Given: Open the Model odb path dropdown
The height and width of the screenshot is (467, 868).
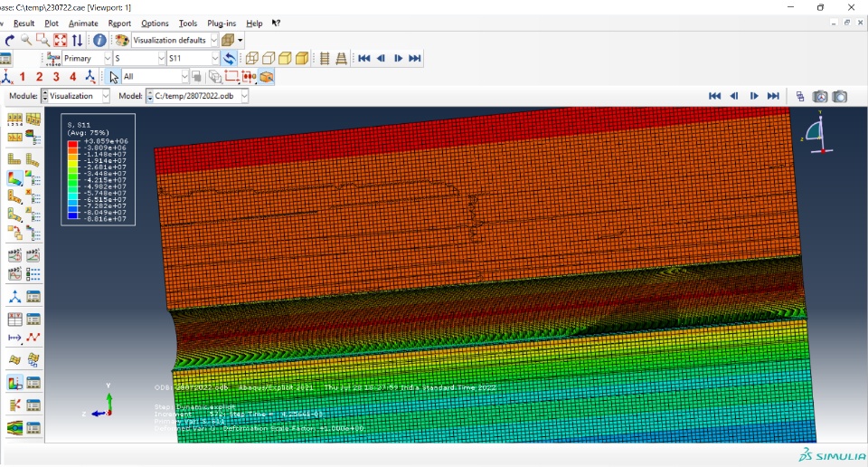Looking at the screenshot, I should point(196,96).
